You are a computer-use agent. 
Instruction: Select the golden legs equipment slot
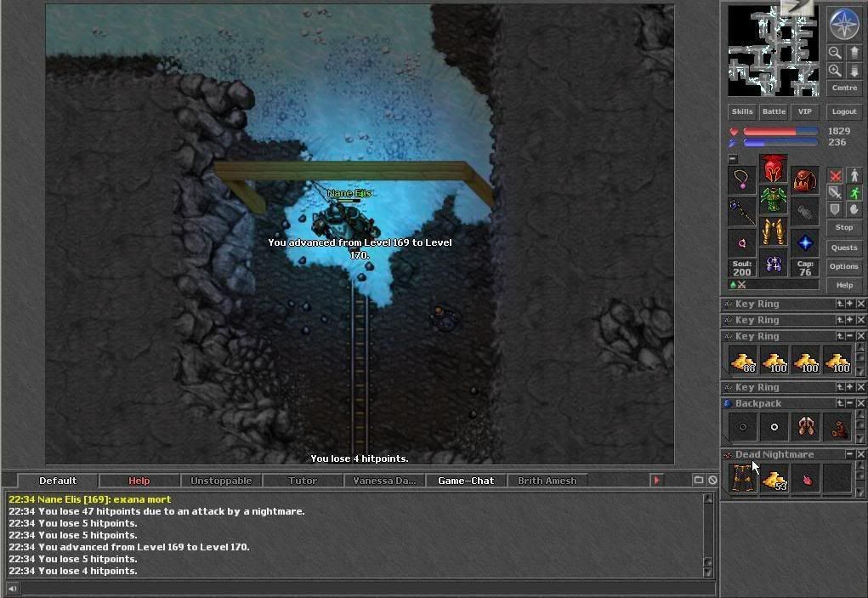[x=774, y=231]
